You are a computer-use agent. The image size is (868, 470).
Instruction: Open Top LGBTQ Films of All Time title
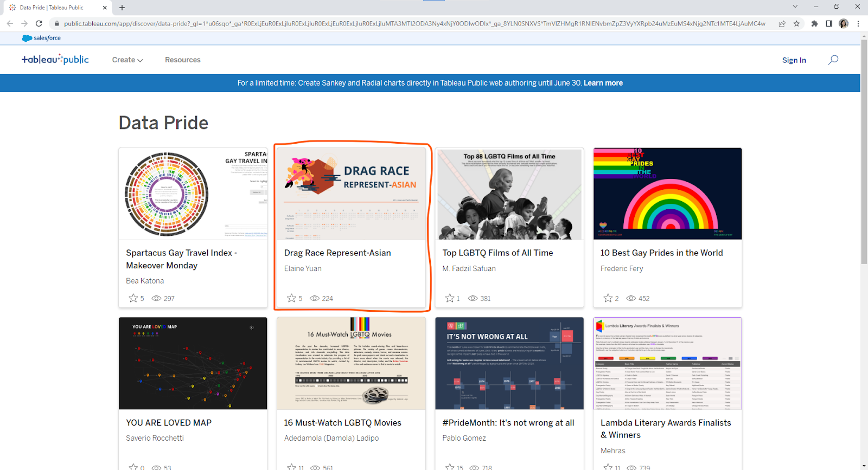[x=497, y=253]
